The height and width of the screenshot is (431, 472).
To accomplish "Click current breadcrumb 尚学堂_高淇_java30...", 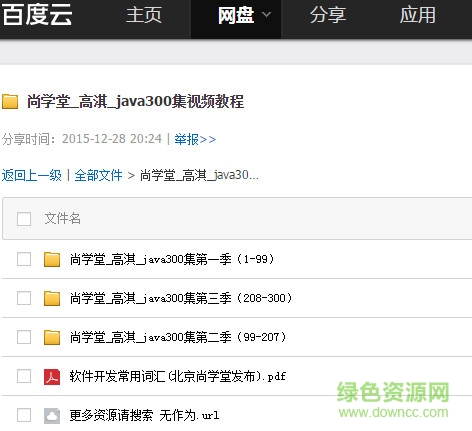I will coord(199,175).
